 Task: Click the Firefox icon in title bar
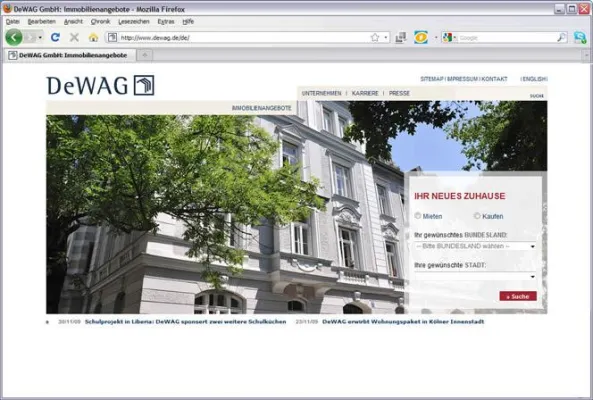click(7, 8)
